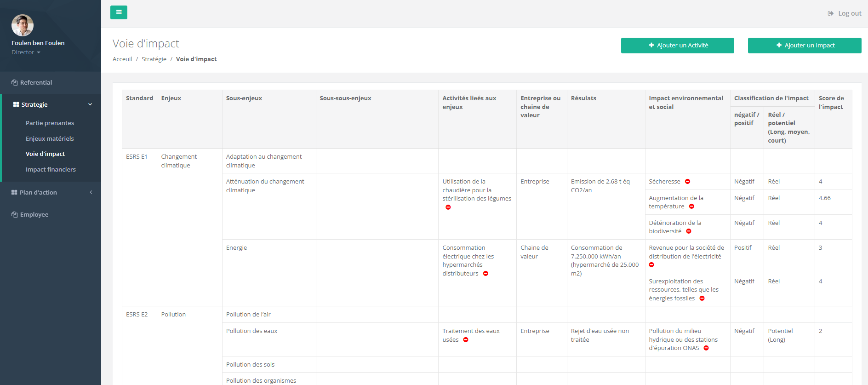The height and width of the screenshot is (385, 868).
Task: Open the Referential sidebar menu
Action: (36, 83)
